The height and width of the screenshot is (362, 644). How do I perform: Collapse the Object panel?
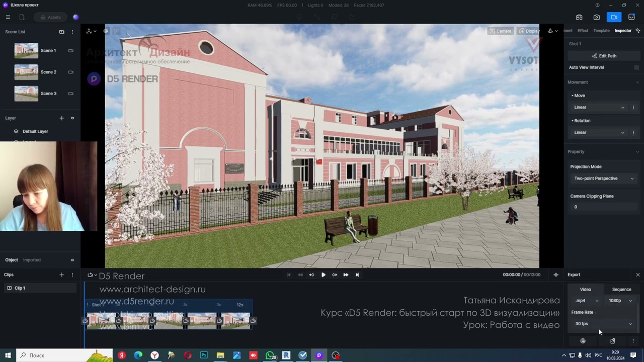pyautogui.click(x=72, y=260)
